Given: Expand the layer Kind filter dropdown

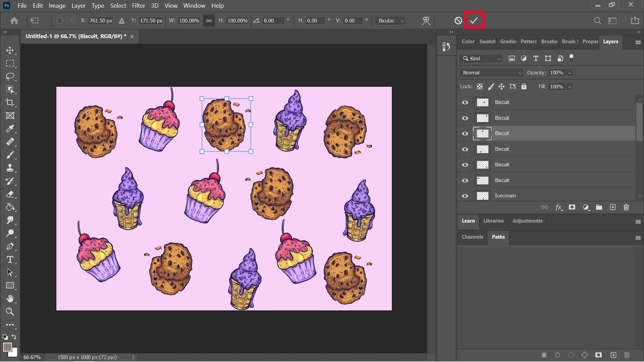Looking at the screenshot, I should tap(481, 59).
